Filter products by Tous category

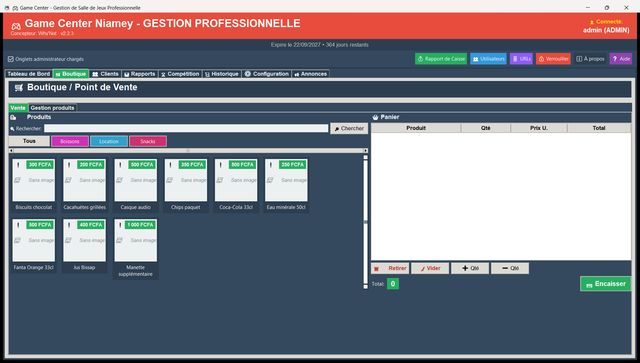point(29,141)
